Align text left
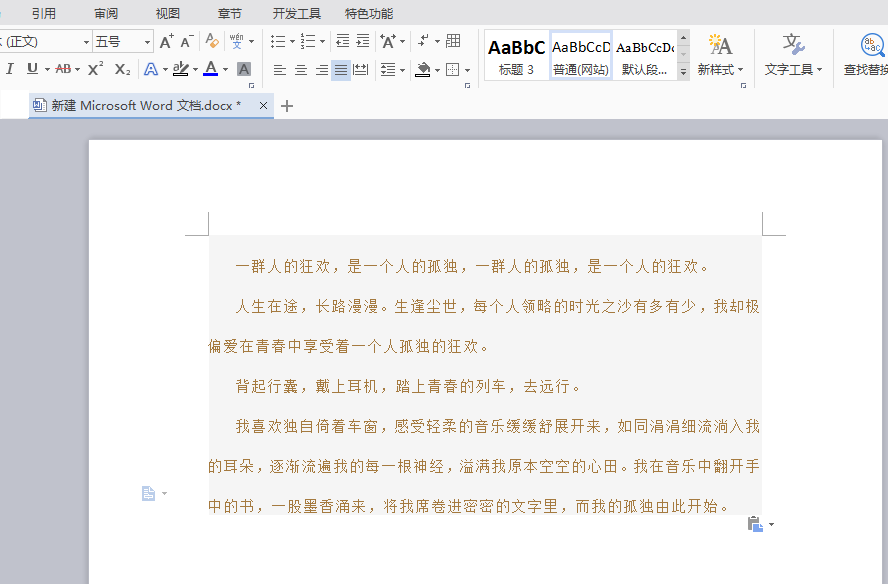 tap(279, 70)
